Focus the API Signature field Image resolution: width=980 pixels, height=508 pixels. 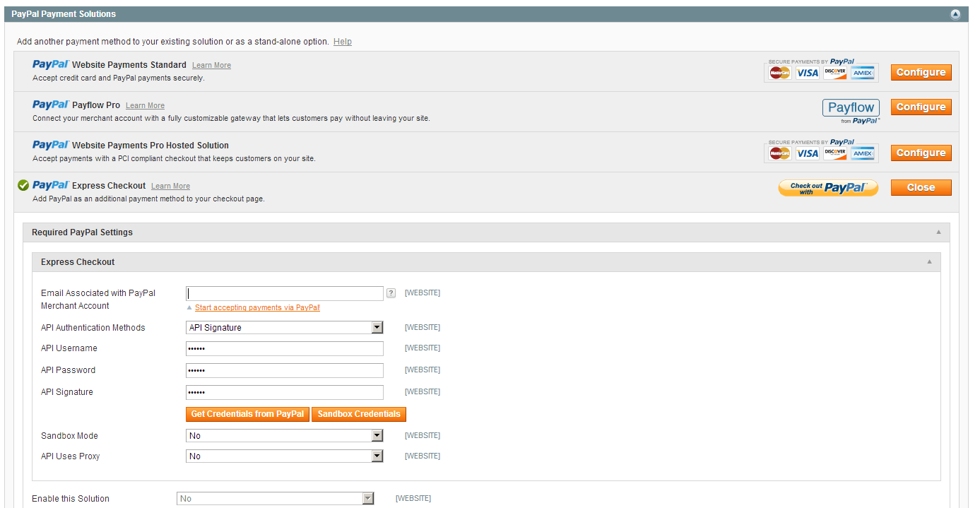285,392
